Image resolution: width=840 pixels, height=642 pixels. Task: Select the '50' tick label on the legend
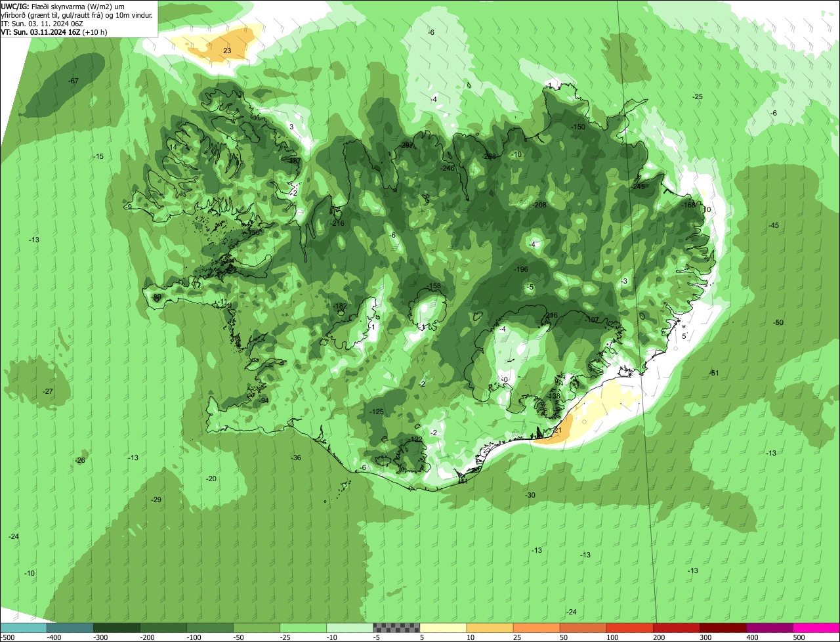(564, 637)
